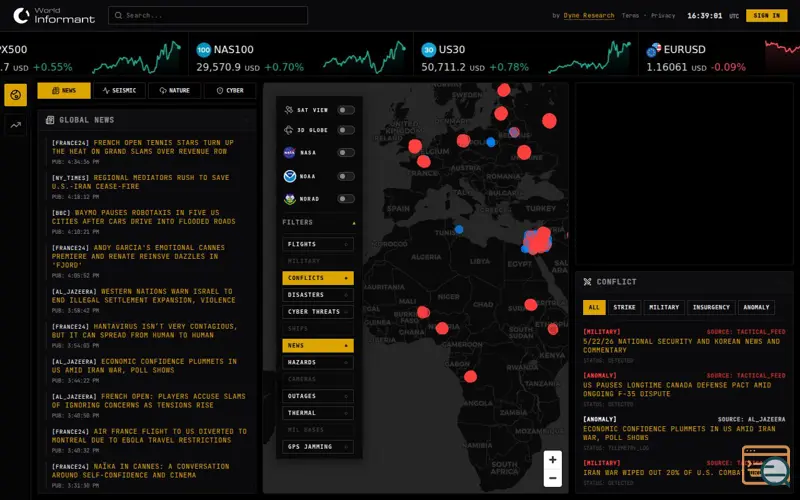
Task: Click the globe view icon in left sidebar
Action: point(16,95)
